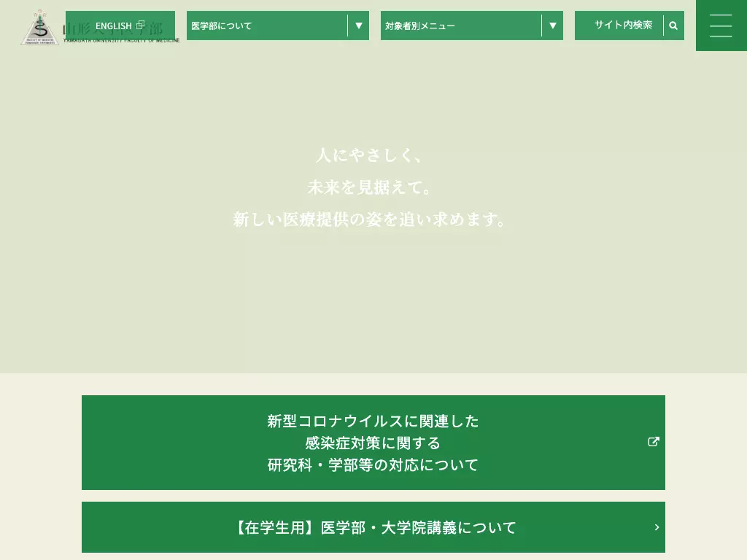Image resolution: width=747 pixels, height=560 pixels.
Task: Click the hero text 人にやさしく、
Action: (369, 155)
